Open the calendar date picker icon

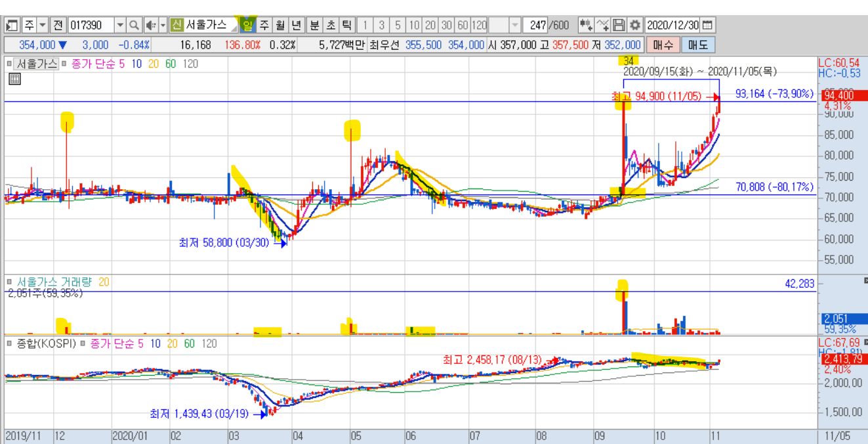pos(707,25)
